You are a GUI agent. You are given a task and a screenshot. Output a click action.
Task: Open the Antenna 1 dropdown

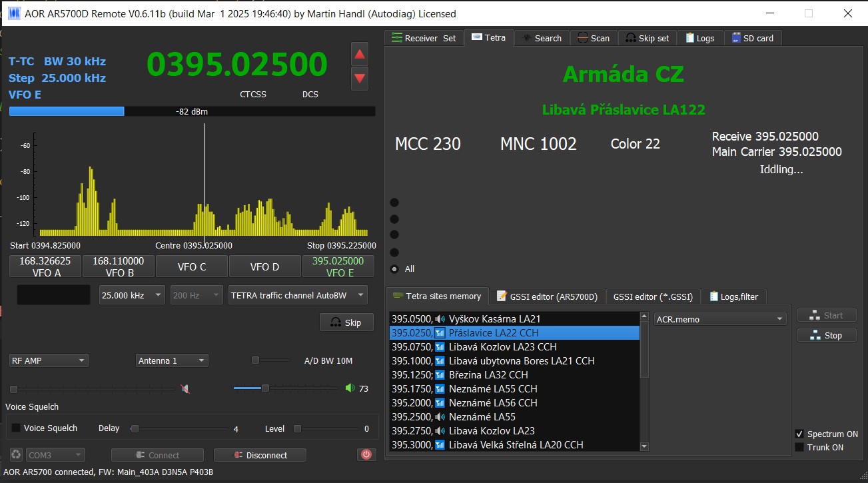pos(172,360)
